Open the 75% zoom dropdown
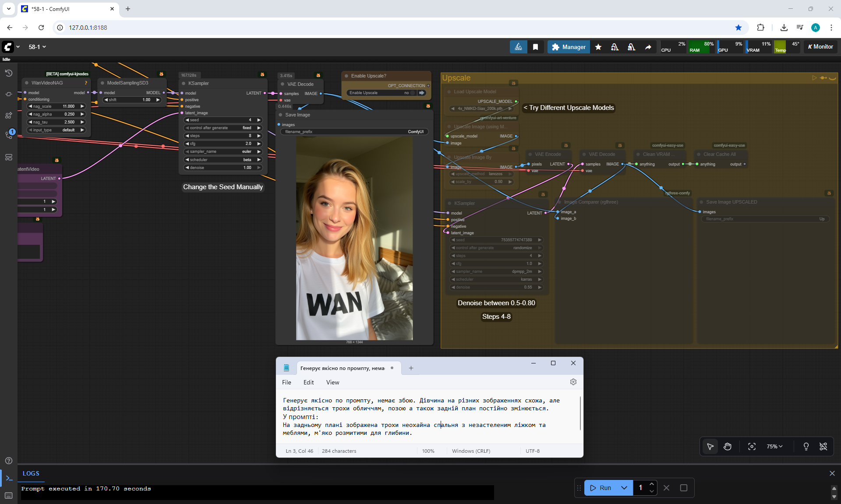The width and height of the screenshot is (841, 504). pyautogui.click(x=774, y=446)
